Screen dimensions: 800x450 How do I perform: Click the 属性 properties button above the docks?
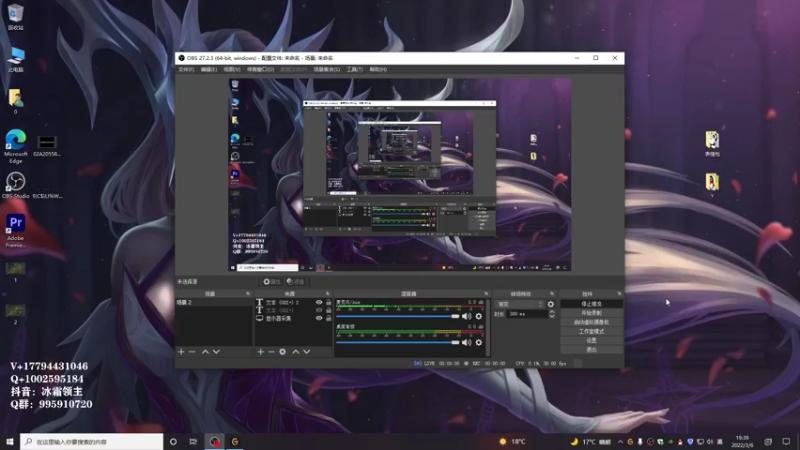point(271,282)
